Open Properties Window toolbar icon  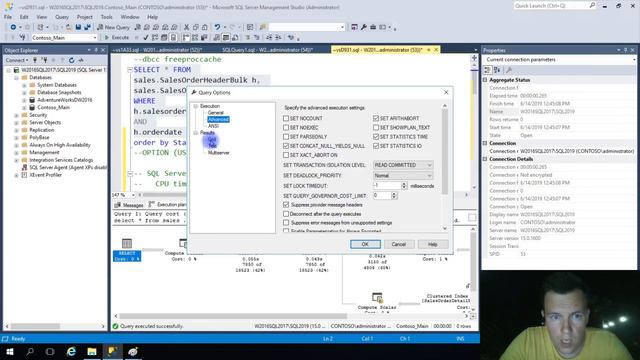click(x=354, y=27)
